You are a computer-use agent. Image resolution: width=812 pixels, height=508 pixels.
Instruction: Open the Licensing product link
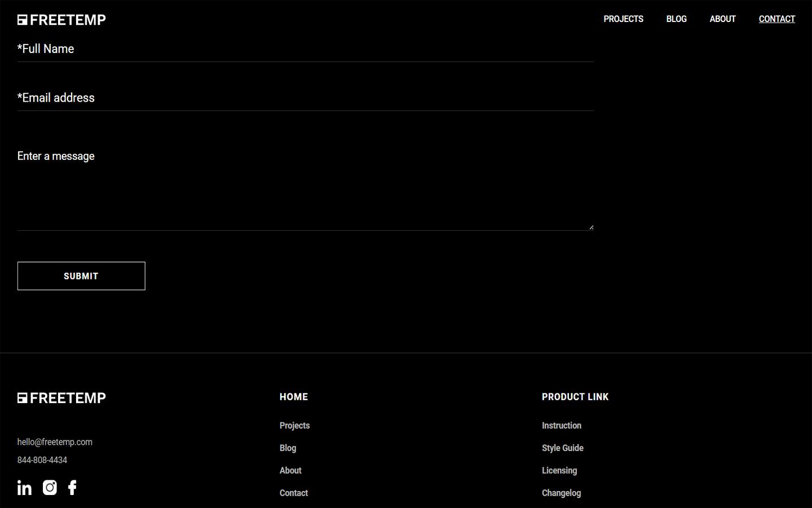pos(559,470)
